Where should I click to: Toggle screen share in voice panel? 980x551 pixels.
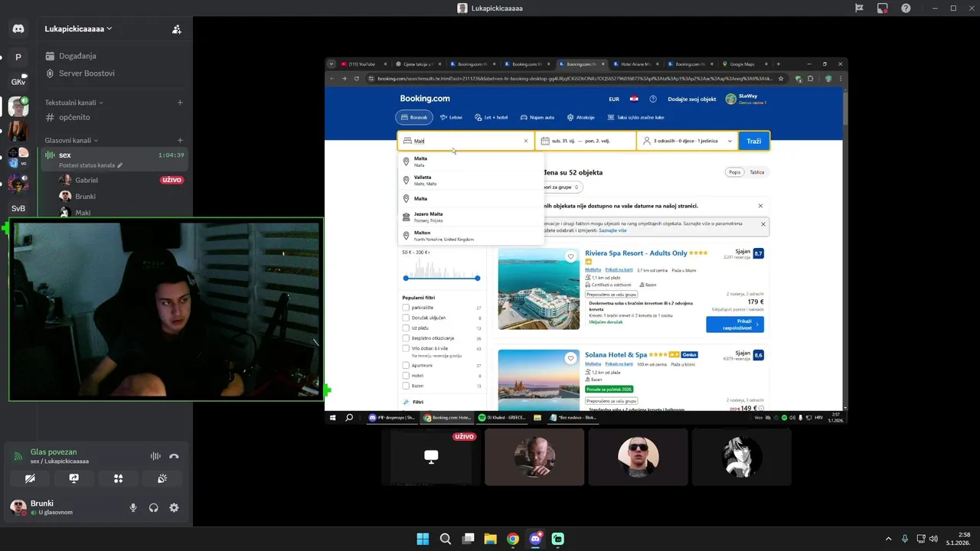click(x=73, y=478)
